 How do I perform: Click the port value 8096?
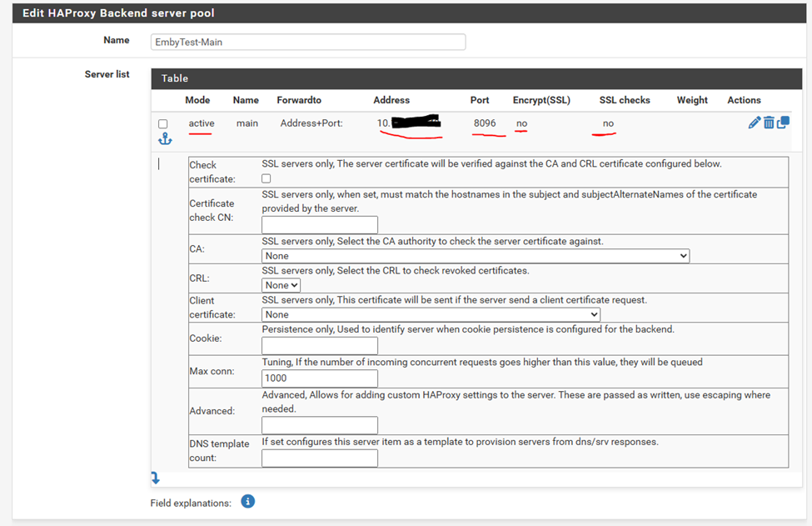(485, 123)
